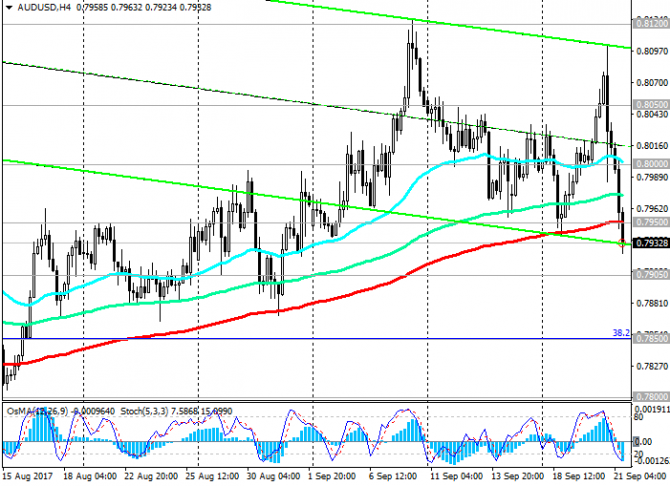Select the 0.8000 level price label

click(652, 164)
